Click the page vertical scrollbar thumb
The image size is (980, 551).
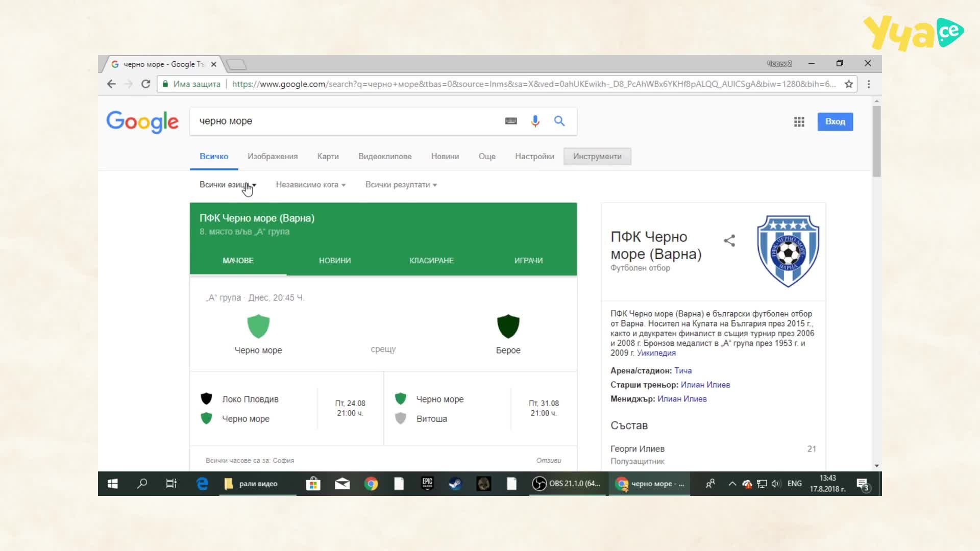tap(876, 141)
